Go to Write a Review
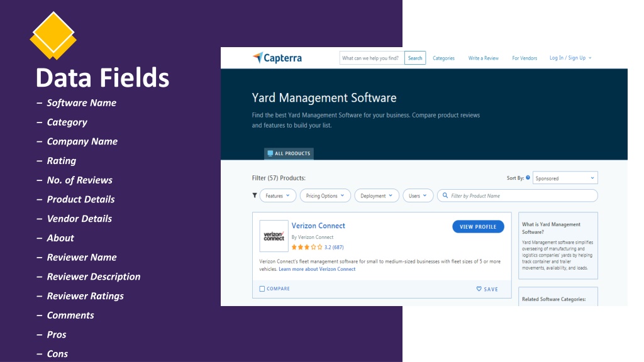This screenshot has height=362, width=644. click(484, 58)
